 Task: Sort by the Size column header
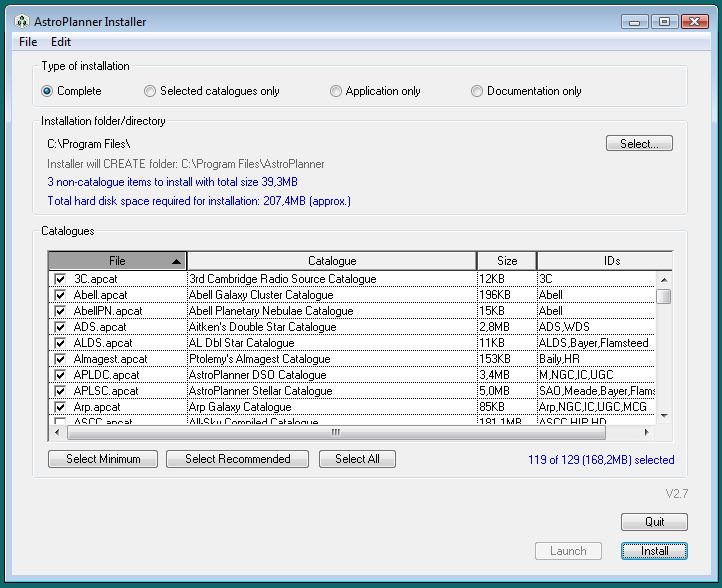507,261
